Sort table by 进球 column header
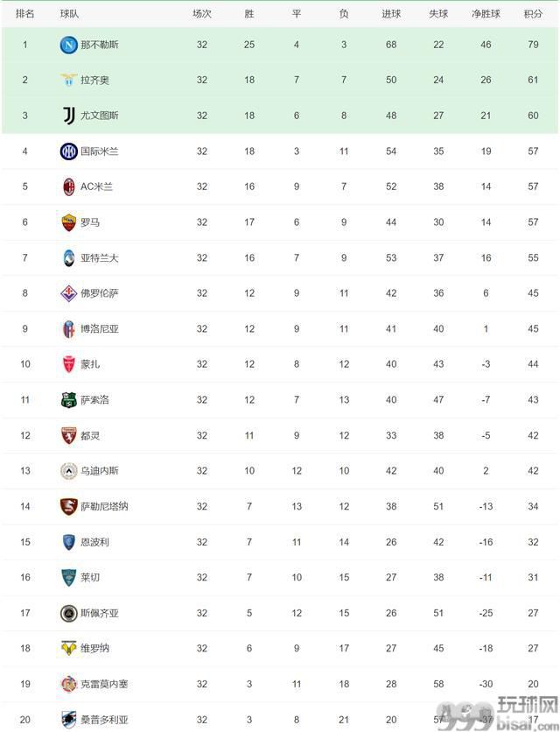This screenshot has width=560, height=732. click(x=391, y=13)
